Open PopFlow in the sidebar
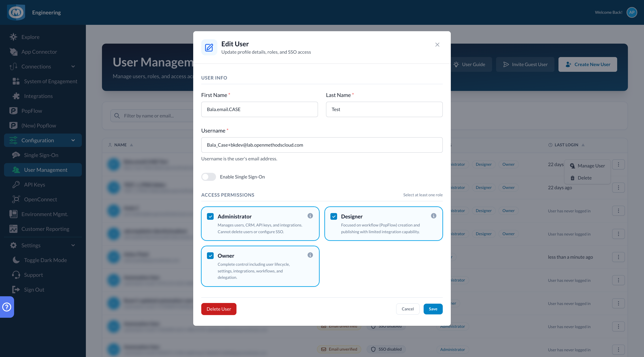Viewport: 644px width, 357px height. click(43, 111)
